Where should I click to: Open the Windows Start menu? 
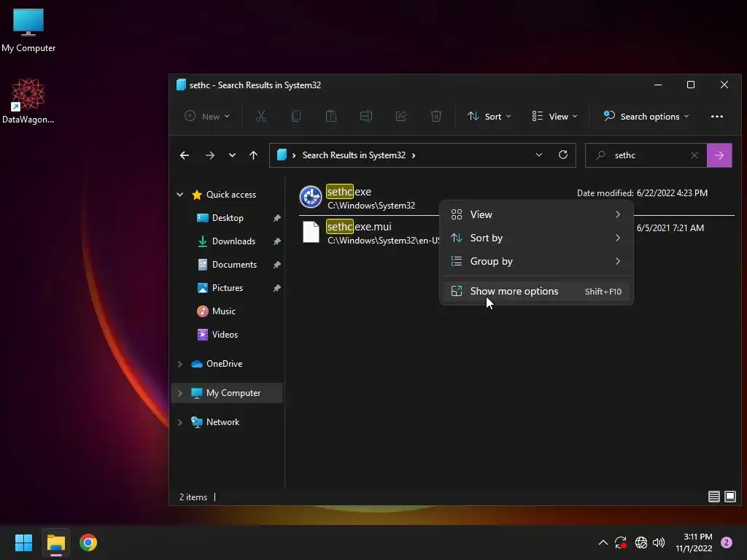point(23,542)
